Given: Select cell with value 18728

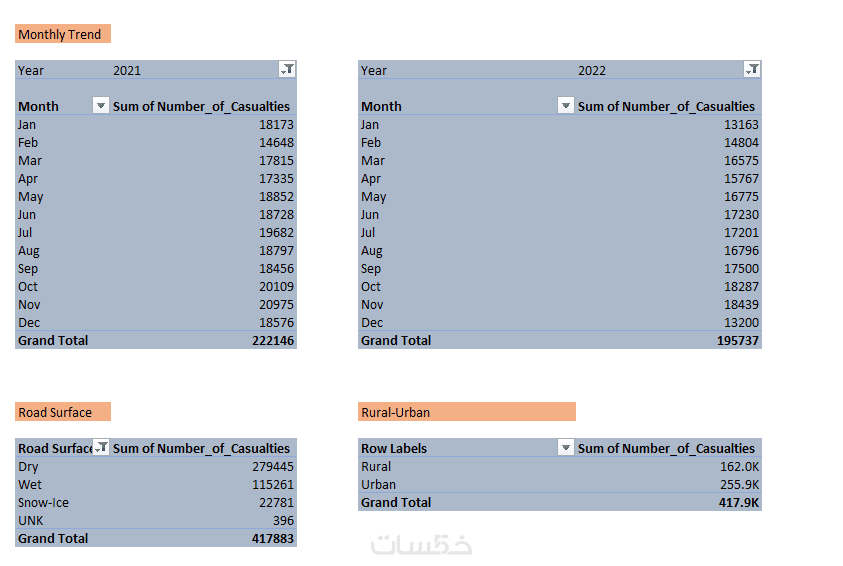Looking at the screenshot, I should 276,214.
